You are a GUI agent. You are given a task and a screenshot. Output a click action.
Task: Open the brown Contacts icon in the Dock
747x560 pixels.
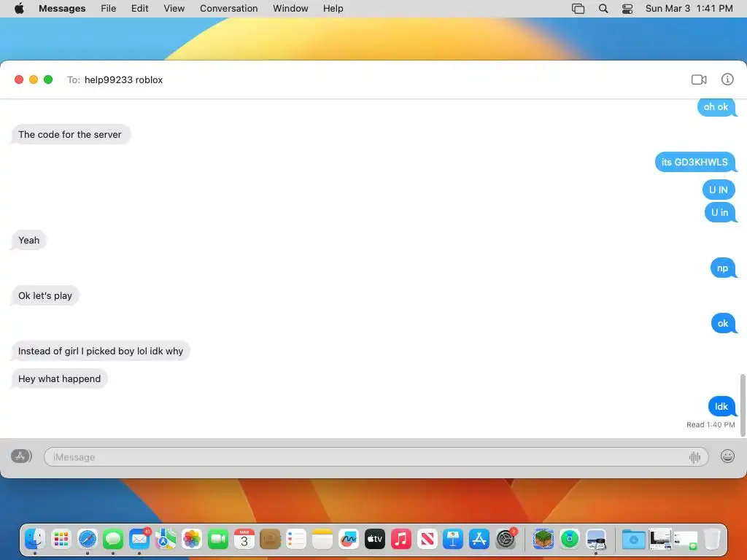click(270, 540)
